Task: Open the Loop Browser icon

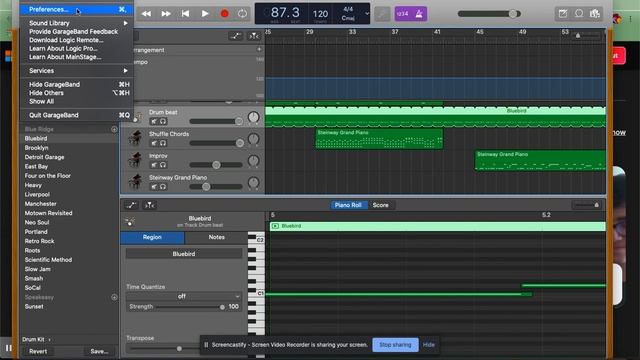Action: tap(579, 13)
